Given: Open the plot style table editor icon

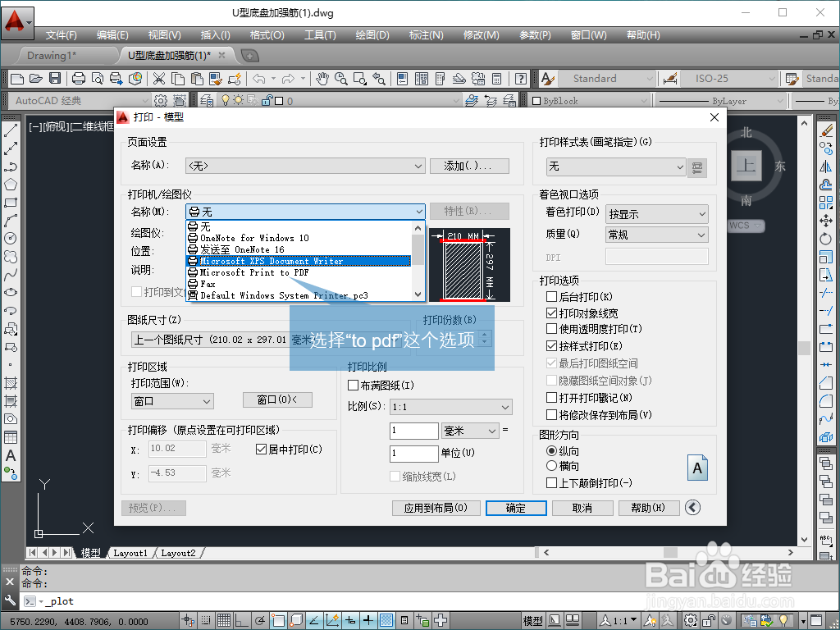Looking at the screenshot, I should coord(697,167).
